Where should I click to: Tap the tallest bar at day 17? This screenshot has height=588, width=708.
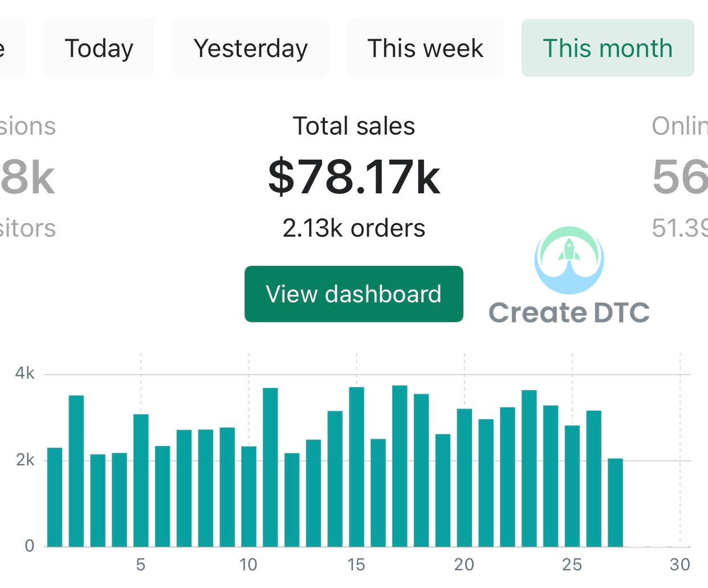click(400, 466)
